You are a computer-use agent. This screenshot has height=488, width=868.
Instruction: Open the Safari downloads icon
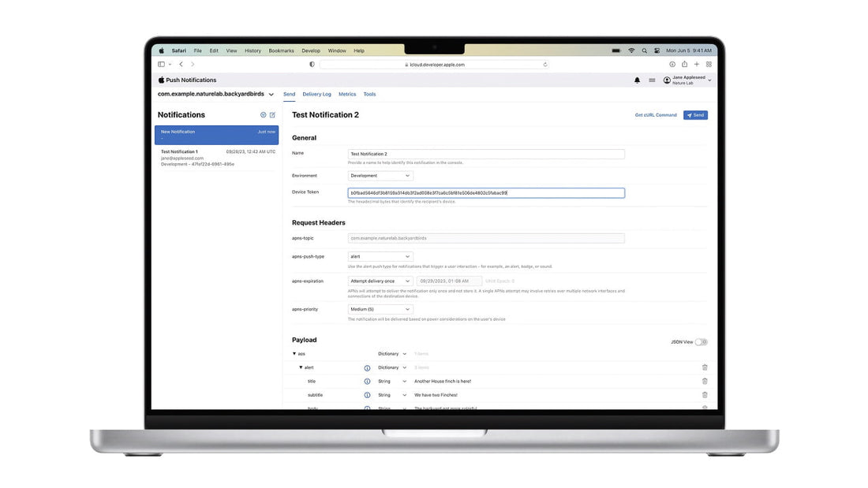[672, 64]
